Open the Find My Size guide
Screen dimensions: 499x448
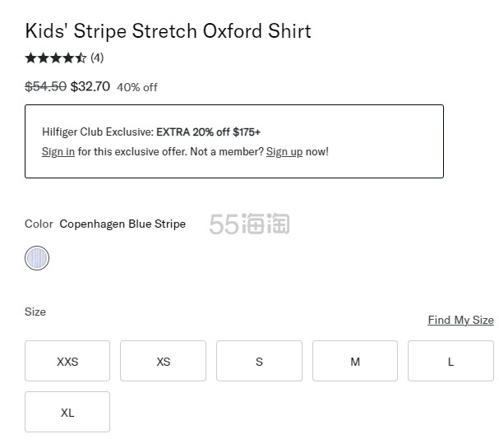coord(460,320)
